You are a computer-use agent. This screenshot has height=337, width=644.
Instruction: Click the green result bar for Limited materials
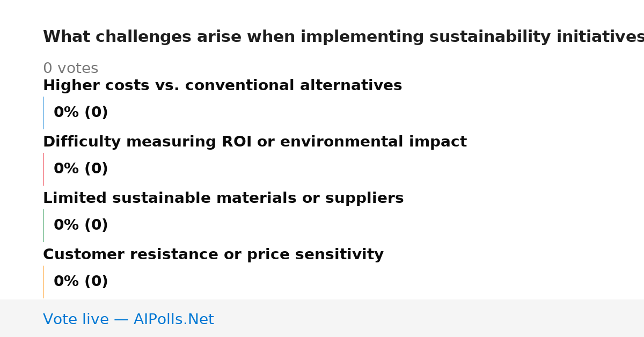click(43, 225)
